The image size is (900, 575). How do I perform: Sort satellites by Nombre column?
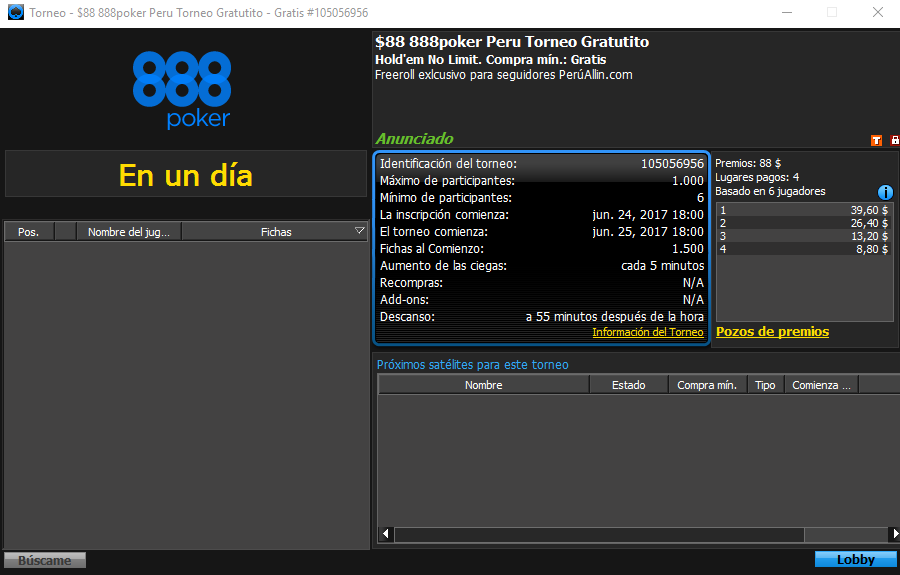pyautogui.click(x=483, y=385)
